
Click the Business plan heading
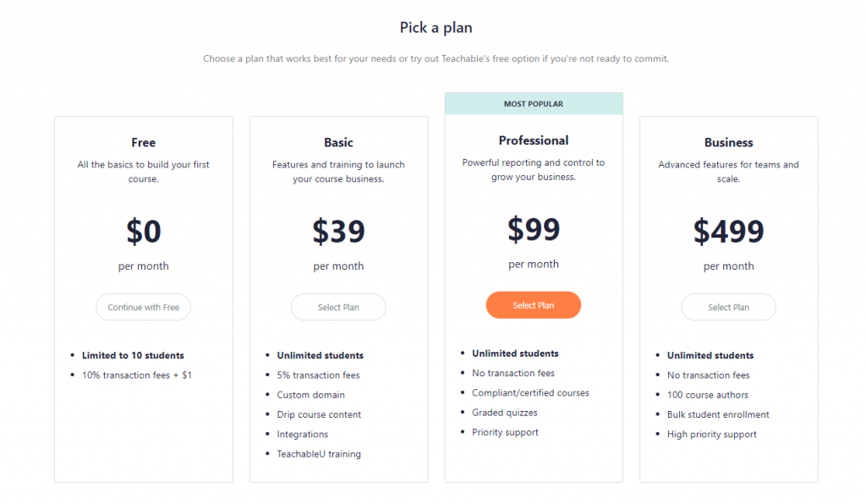click(x=728, y=142)
